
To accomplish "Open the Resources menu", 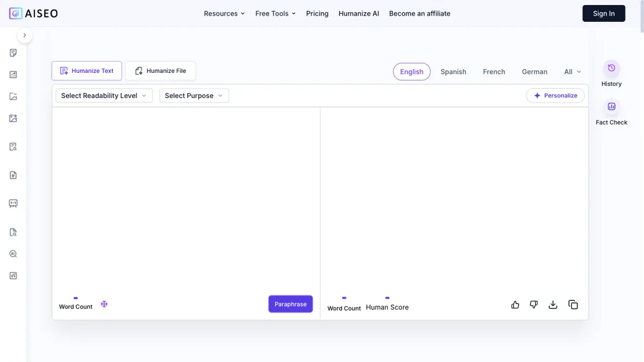I will [224, 13].
